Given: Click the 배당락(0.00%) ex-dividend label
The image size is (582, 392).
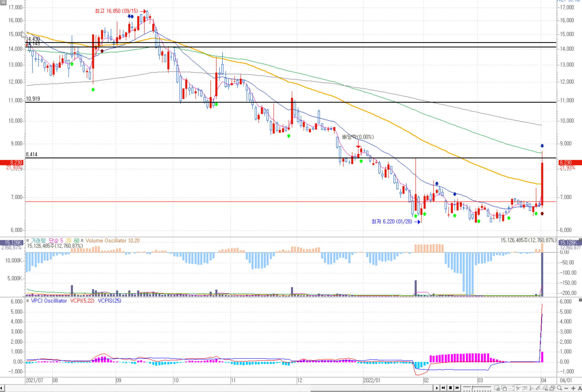Looking at the screenshot, I should point(358,137).
